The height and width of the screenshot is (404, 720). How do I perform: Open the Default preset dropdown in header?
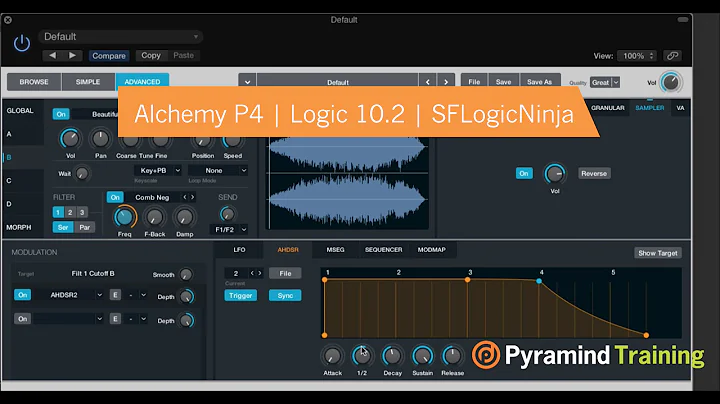121,37
